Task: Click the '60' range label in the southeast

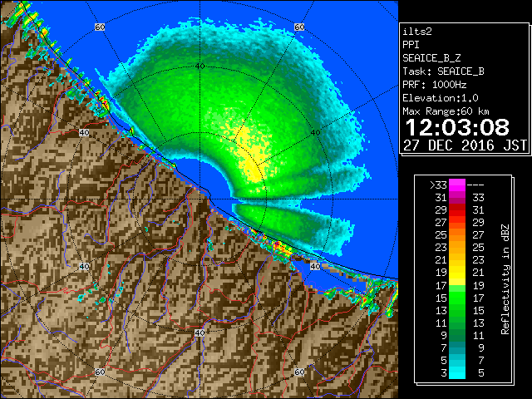Action: (x=299, y=372)
